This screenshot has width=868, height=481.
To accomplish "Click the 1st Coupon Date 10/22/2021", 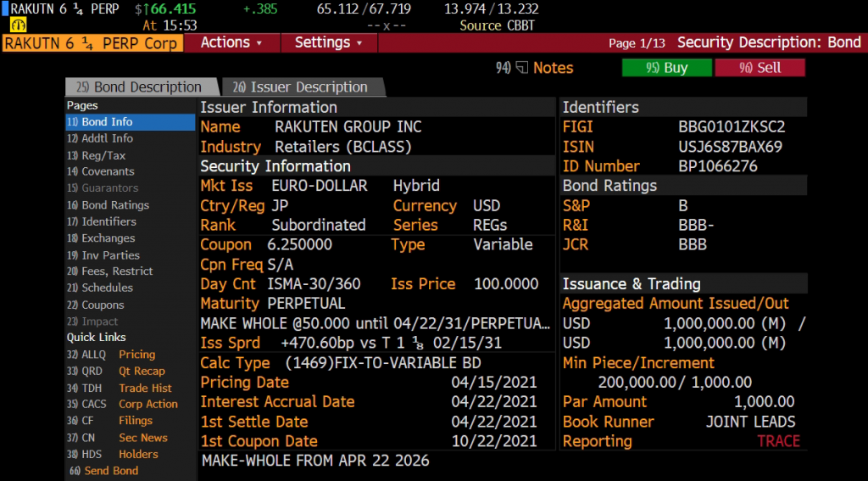I will [x=494, y=442].
